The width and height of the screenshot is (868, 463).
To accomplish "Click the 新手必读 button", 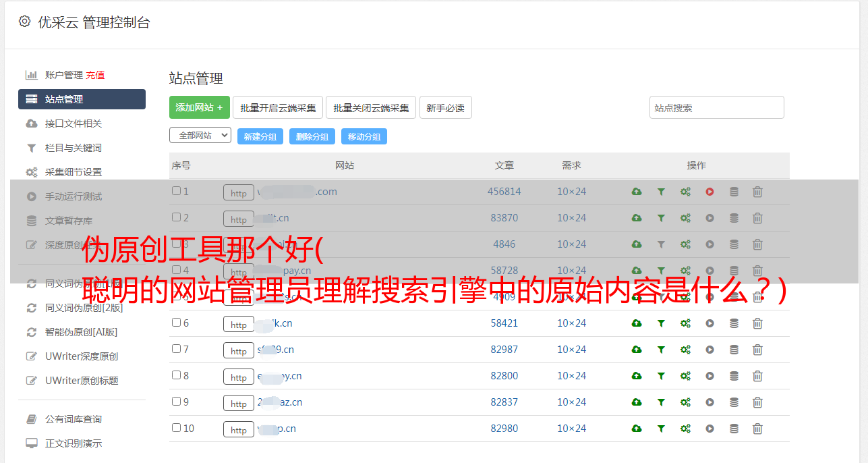I will pyautogui.click(x=446, y=107).
